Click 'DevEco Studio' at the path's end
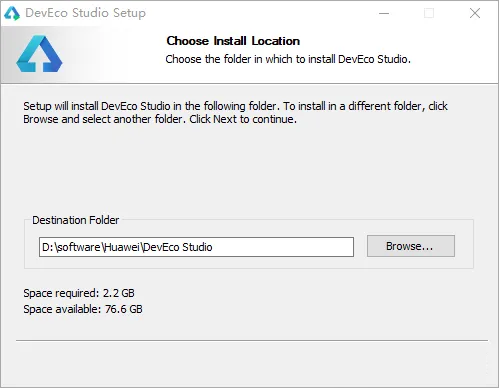 point(178,247)
